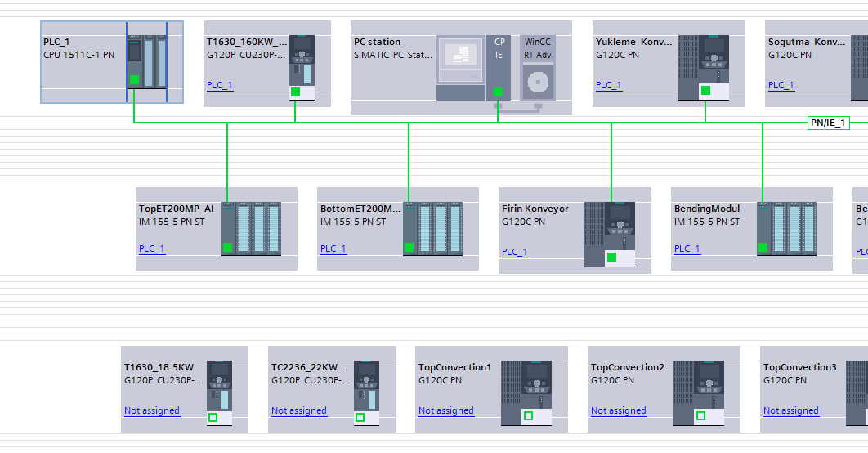Click Not assigned link under TopConvection3

click(791, 410)
